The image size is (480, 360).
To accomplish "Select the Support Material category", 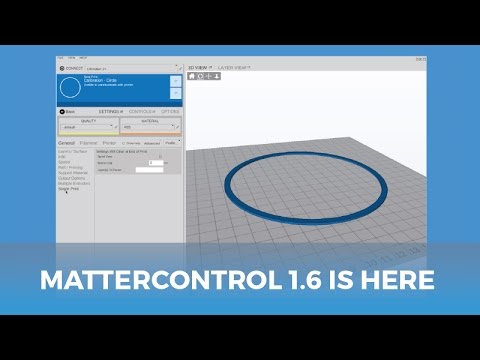I will (73, 173).
